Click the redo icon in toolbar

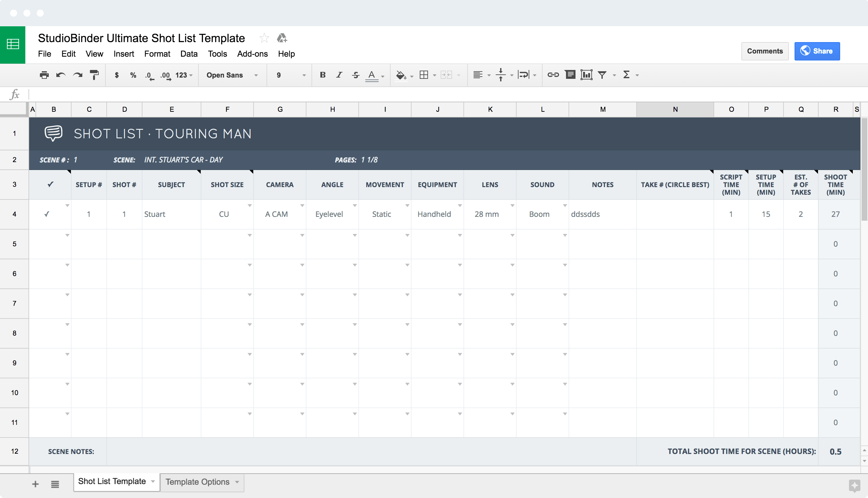click(78, 74)
